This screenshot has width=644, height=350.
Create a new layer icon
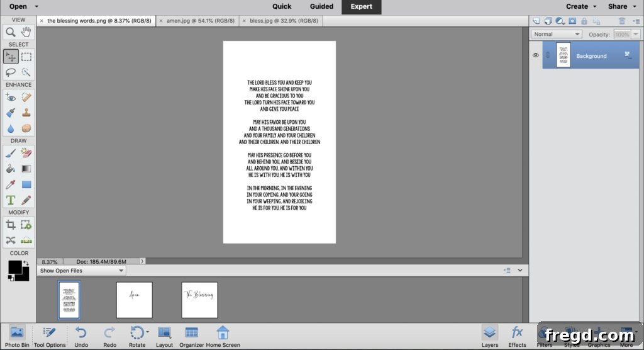coord(536,21)
